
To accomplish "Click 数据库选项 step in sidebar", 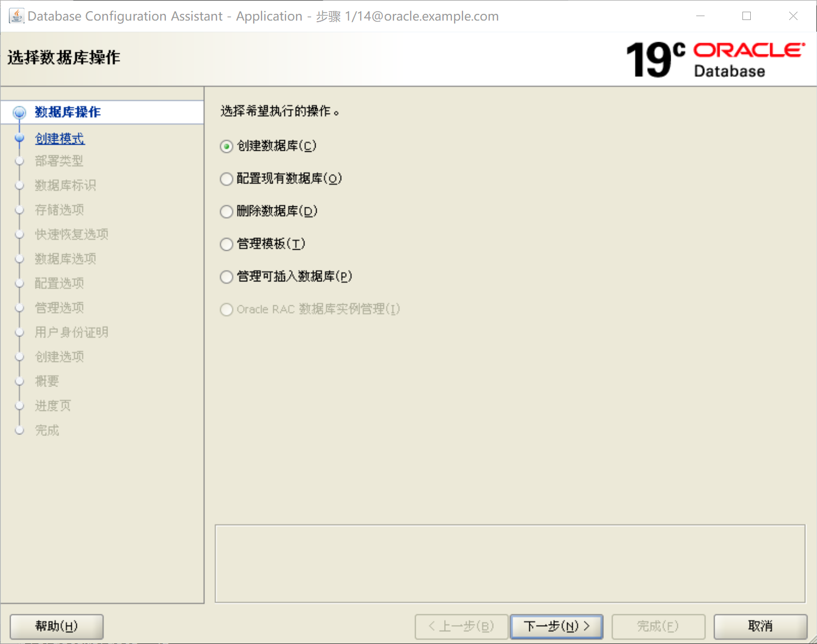I will pos(65,259).
